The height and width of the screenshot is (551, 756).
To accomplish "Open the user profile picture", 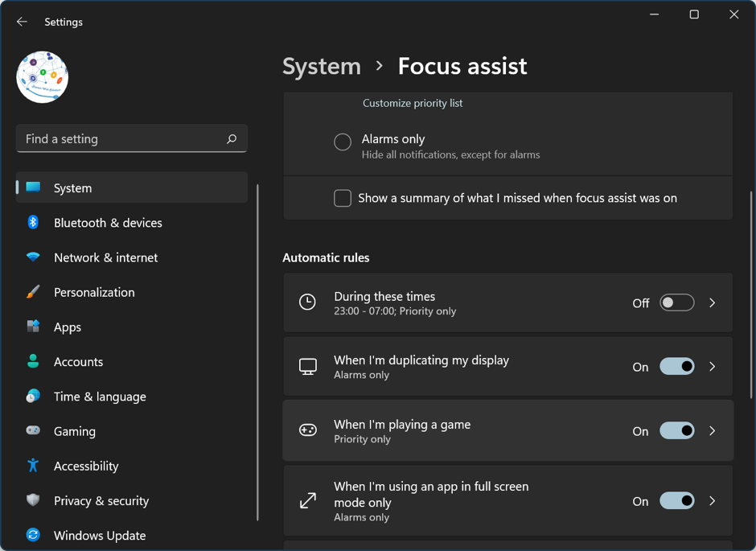I will pos(43,77).
